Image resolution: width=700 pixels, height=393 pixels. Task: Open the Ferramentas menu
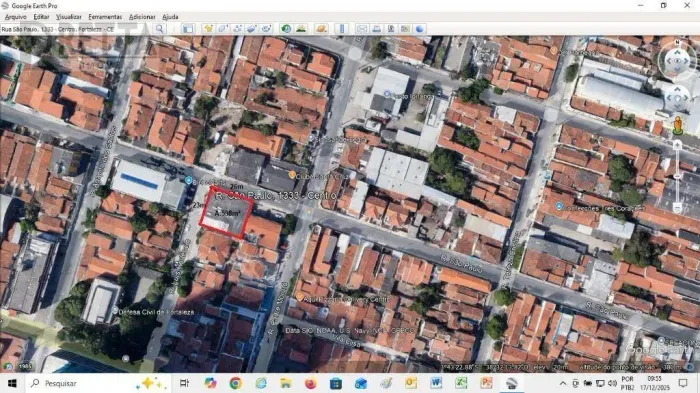[x=105, y=17]
